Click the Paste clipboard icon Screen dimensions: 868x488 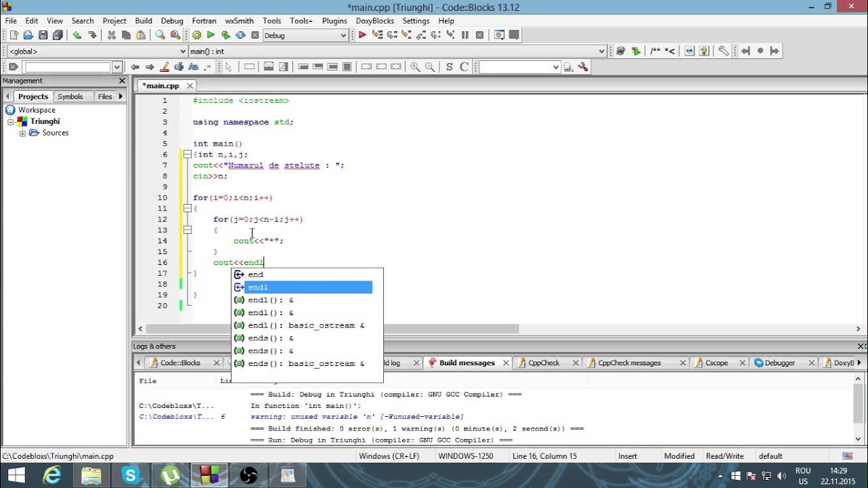pos(141,35)
